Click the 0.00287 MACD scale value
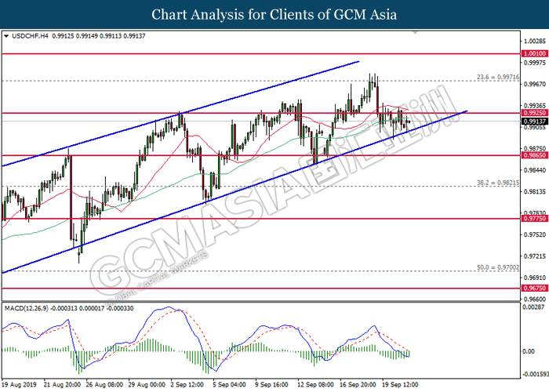Screen dimensions: 549x392 click(533, 307)
